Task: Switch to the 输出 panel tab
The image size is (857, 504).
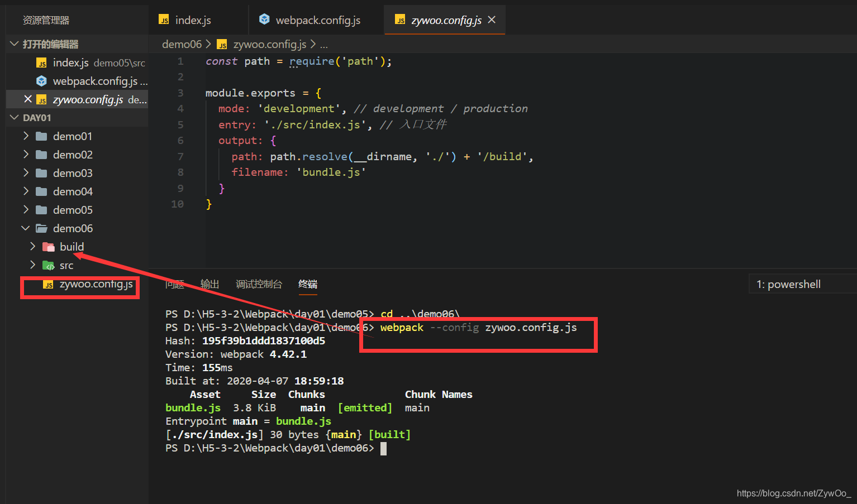Action: [210, 284]
